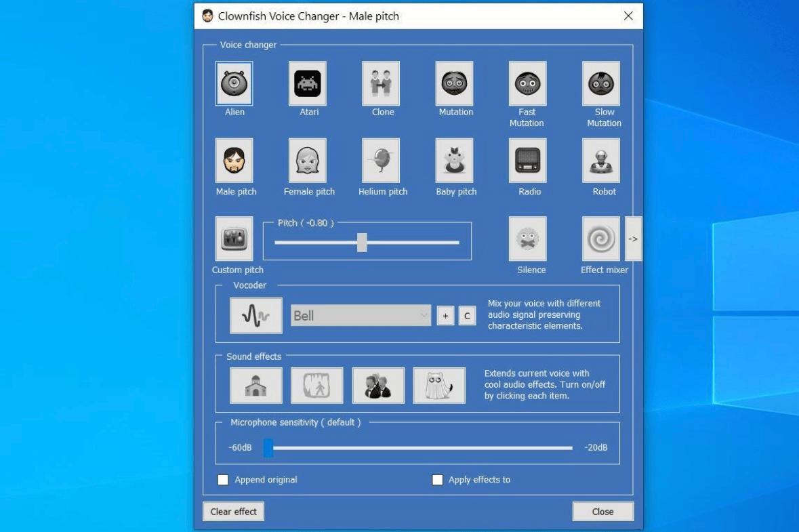Toggle the Vocoder waveform button
Viewport: 799px width, 532px height.
click(x=255, y=315)
